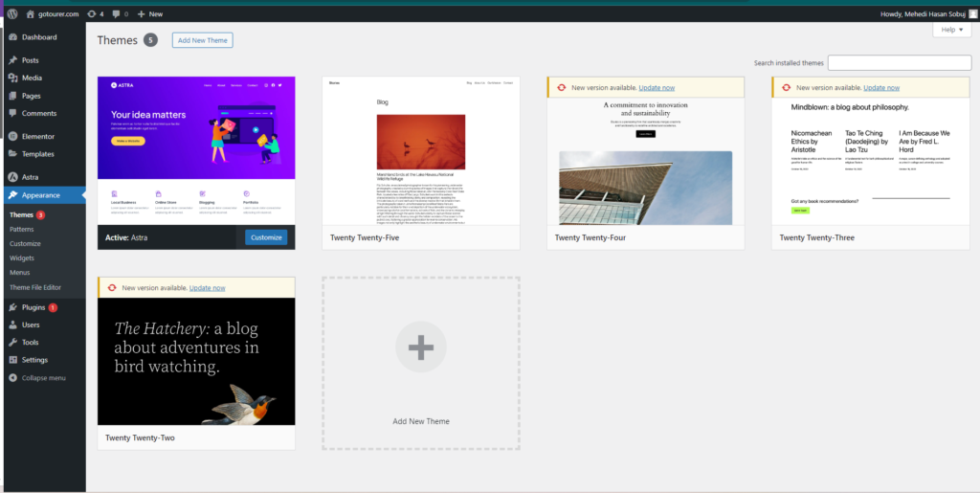Open the comments bubble icon in admin bar
The height and width of the screenshot is (493, 980).
(116, 13)
